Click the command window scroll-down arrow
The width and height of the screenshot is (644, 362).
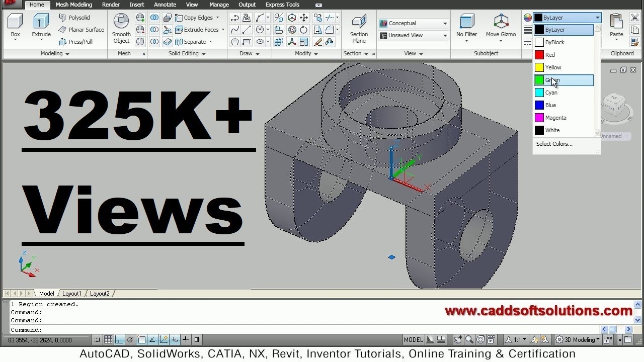click(637, 320)
